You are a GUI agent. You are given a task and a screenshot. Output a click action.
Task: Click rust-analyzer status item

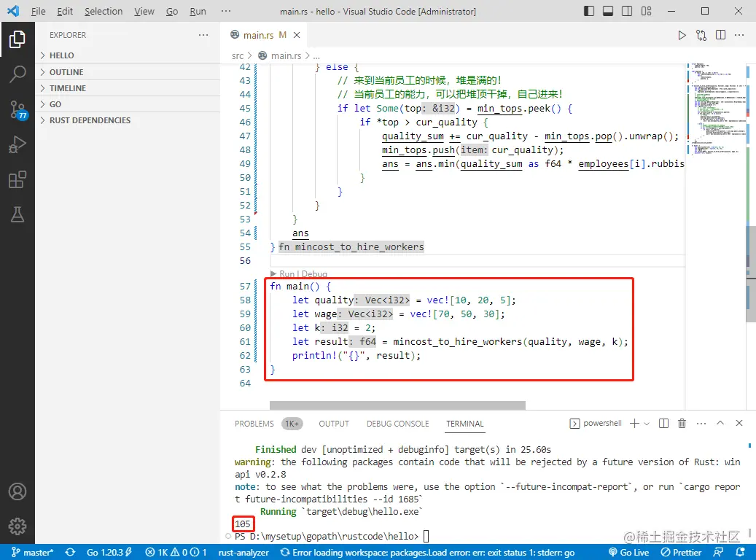tap(243, 552)
